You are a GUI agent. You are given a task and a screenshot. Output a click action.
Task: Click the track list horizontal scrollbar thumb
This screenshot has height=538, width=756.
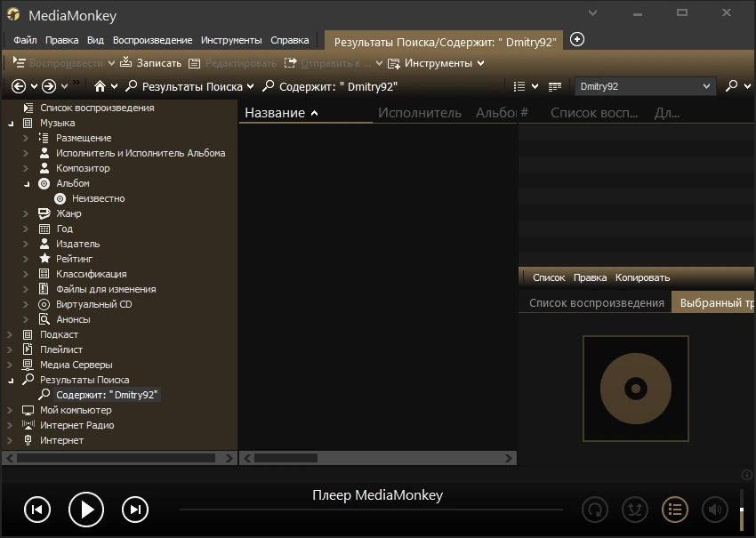point(286,458)
